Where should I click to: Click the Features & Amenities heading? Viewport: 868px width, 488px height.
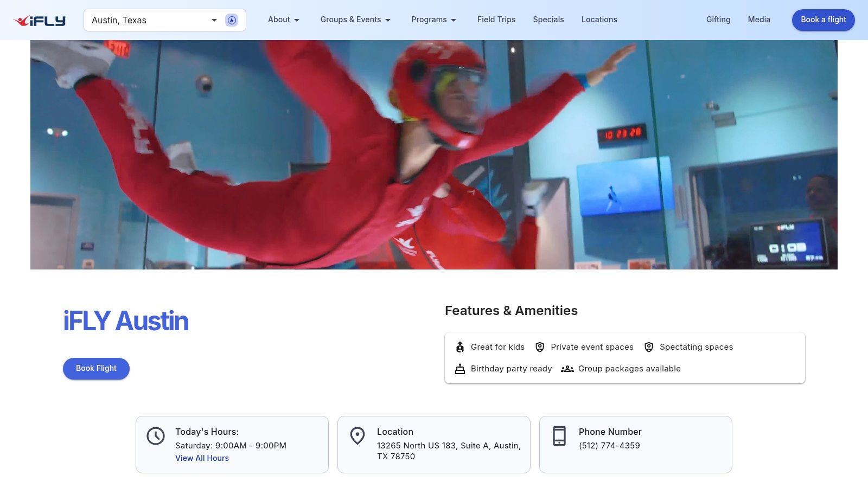pyautogui.click(x=511, y=311)
